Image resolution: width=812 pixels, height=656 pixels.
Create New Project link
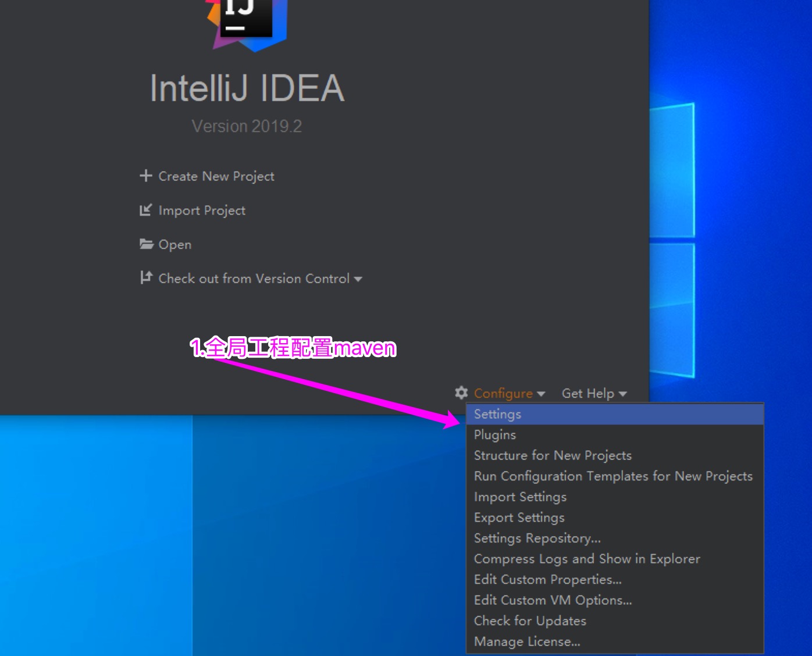[x=216, y=176]
